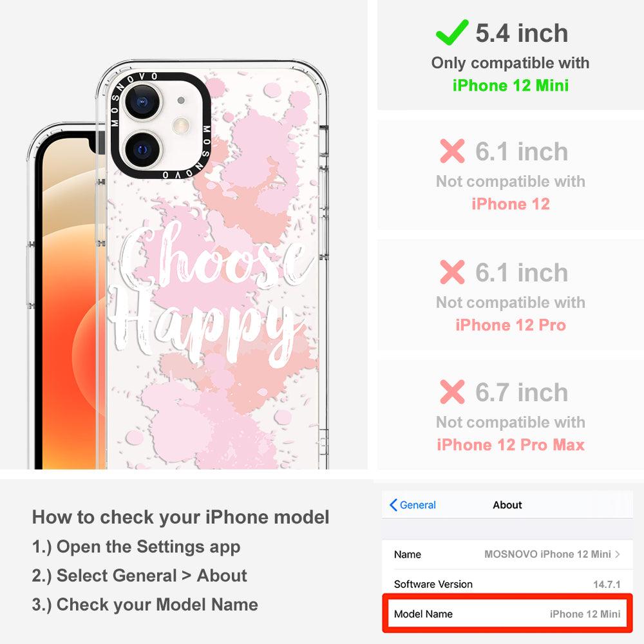Go back to General settings

(x=413, y=505)
